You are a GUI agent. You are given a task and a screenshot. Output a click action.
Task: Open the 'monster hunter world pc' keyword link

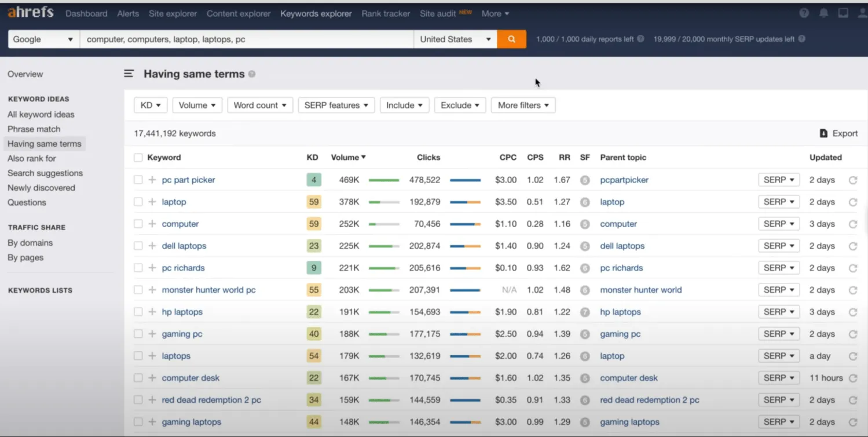click(x=208, y=290)
